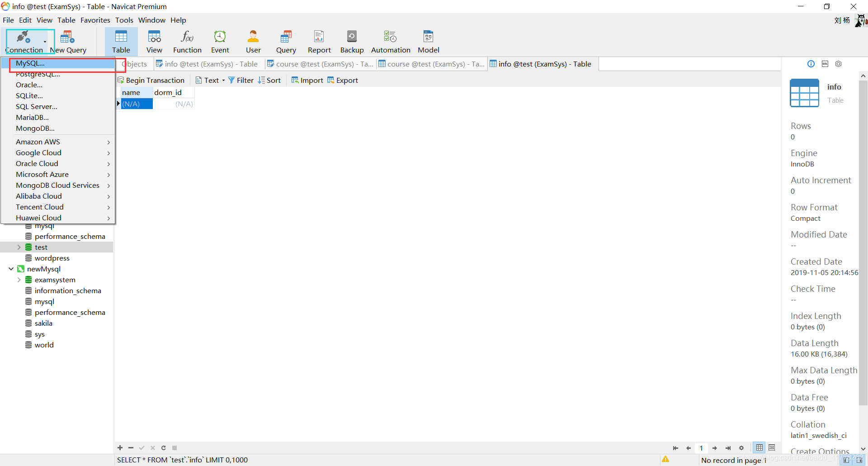Click the Sort button

(269, 80)
